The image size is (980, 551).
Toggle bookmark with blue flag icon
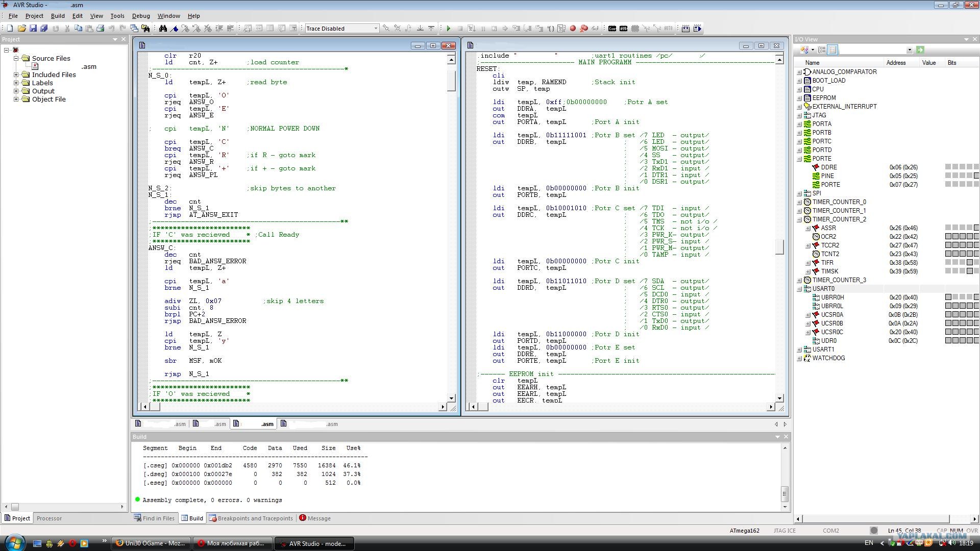point(174,29)
